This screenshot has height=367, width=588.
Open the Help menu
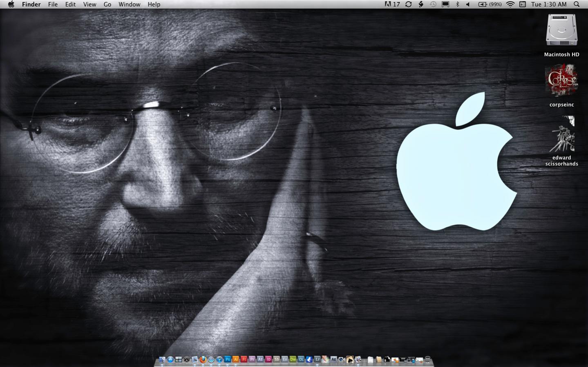pyautogui.click(x=154, y=4)
